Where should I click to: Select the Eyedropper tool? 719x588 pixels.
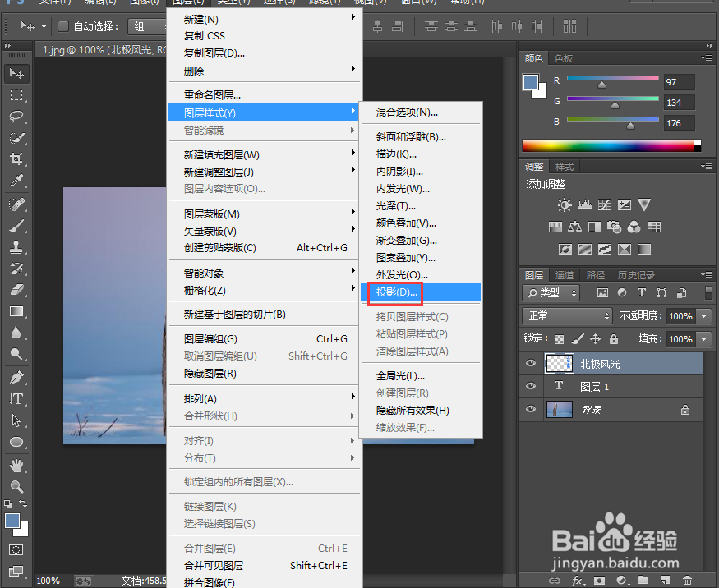click(16, 180)
